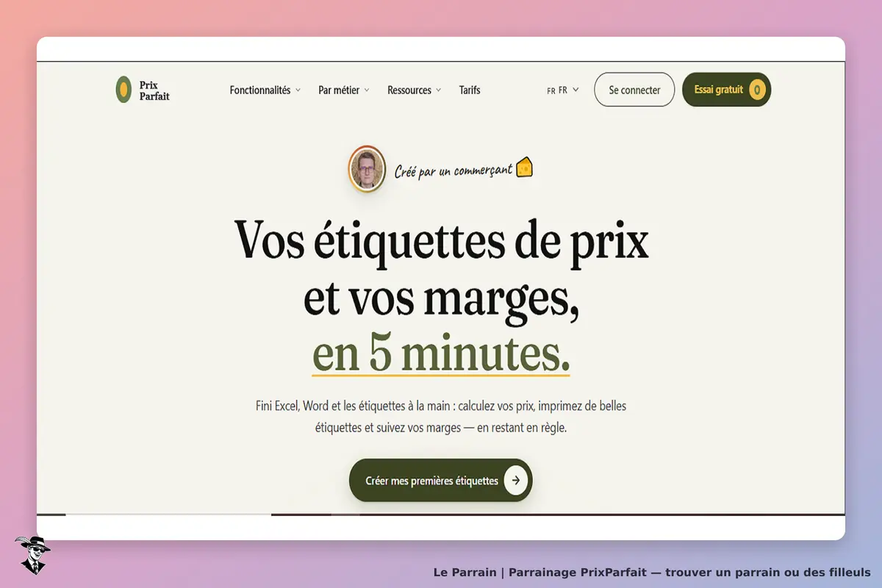Viewport: 882px width, 588px height.
Task: Click the Prix Parfait logo icon
Action: pyautogui.click(x=123, y=90)
